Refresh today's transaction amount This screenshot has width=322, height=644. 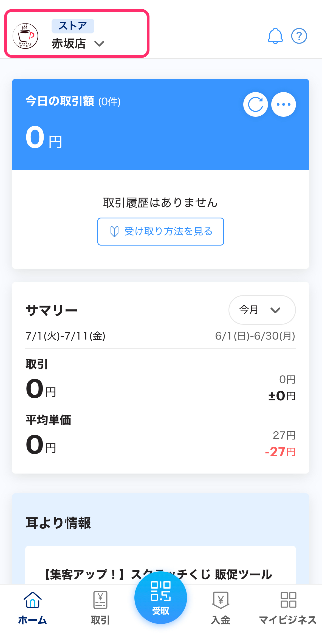pyautogui.click(x=255, y=104)
